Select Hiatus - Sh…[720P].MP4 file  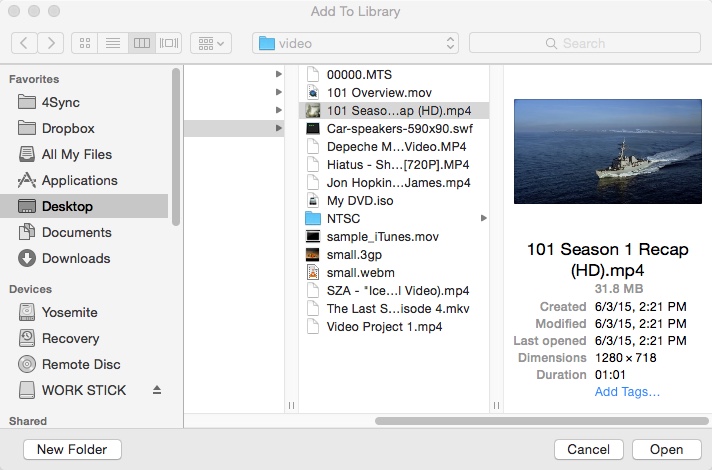tap(394, 164)
